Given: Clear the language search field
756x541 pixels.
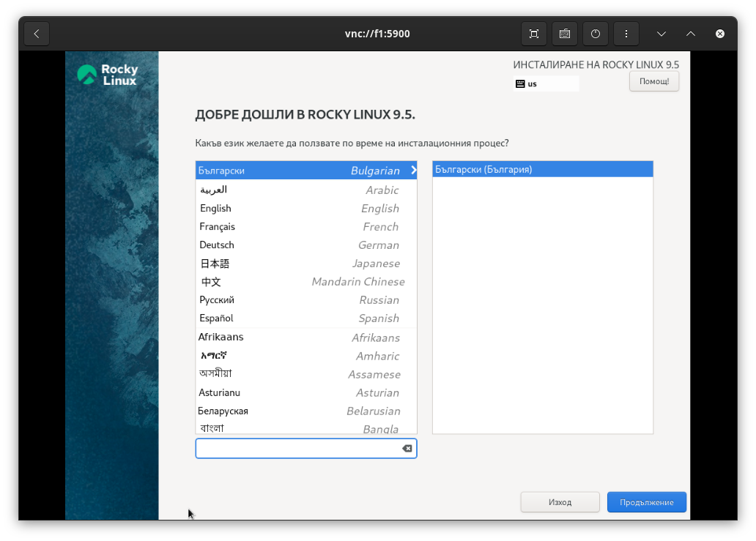Looking at the screenshot, I should (407, 449).
